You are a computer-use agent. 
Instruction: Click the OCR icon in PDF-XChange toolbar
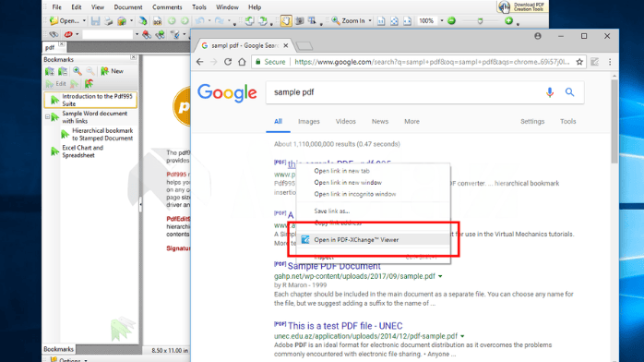point(157,20)
